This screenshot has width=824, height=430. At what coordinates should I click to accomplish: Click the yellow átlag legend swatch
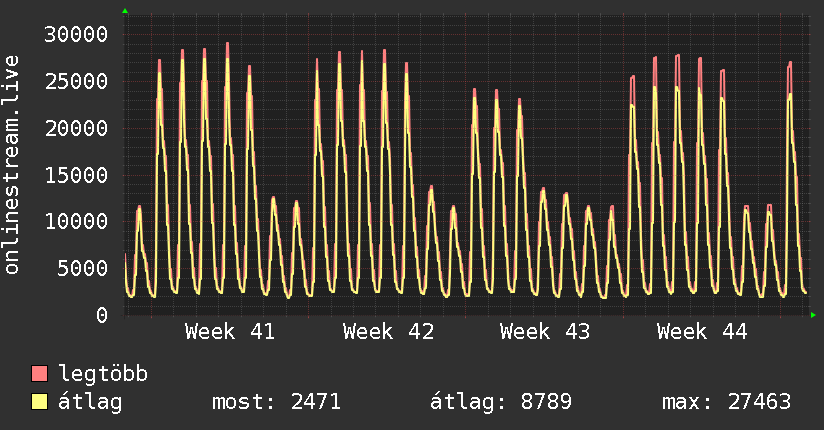39,402
